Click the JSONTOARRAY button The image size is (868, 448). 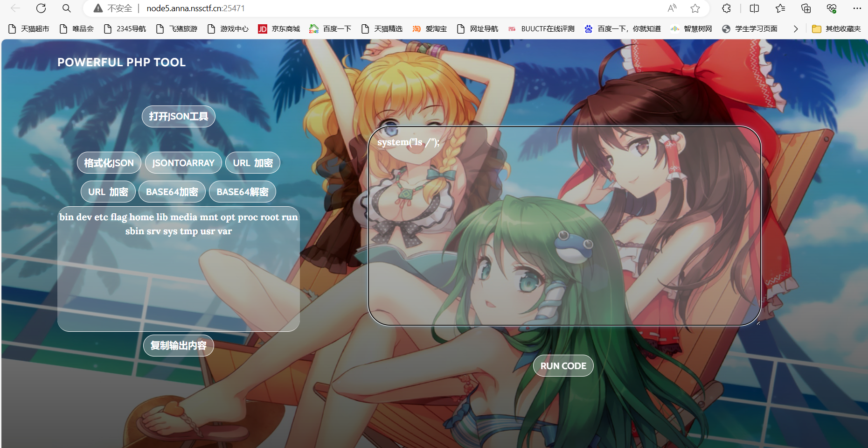[x=183, y=163]
